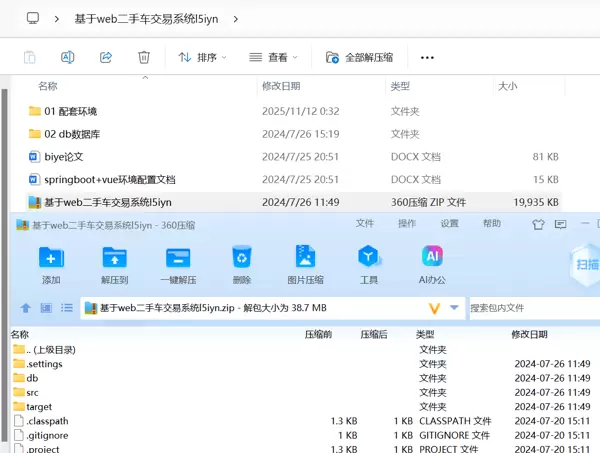The image size is (600, 453).
Task: Select the src folder in the archive
Action: tap(32, 392)
